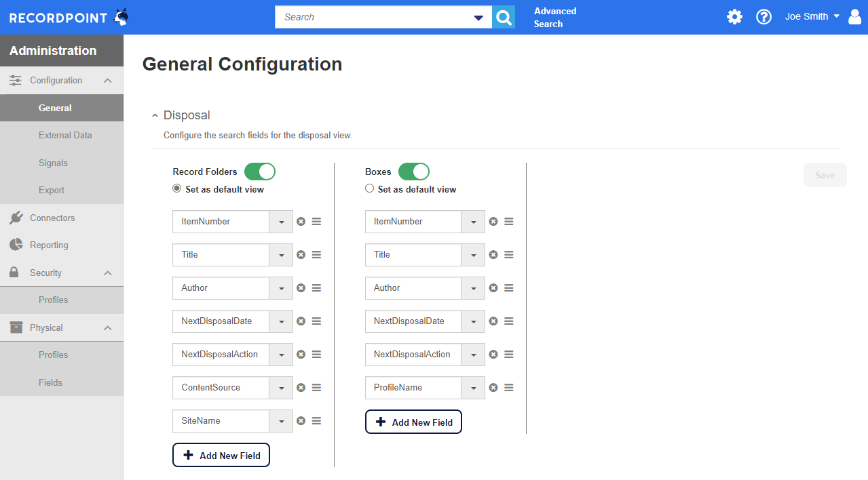868x480 pixels.
Task: Collapse the Security menu group
Action: point(107,273)
